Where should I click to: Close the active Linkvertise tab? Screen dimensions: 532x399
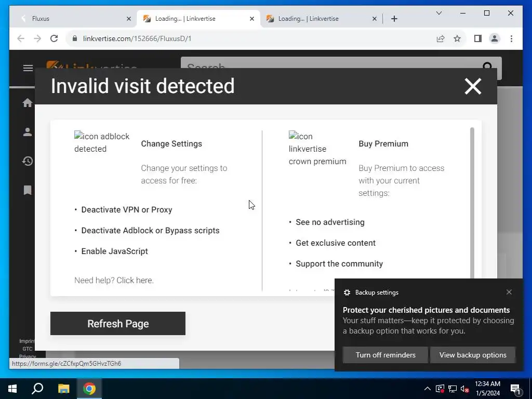[252, 19]
